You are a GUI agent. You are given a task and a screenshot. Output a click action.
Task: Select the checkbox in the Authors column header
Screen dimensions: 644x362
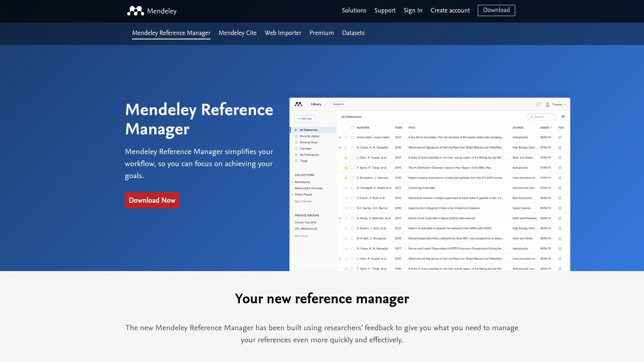tap(352, 128)
